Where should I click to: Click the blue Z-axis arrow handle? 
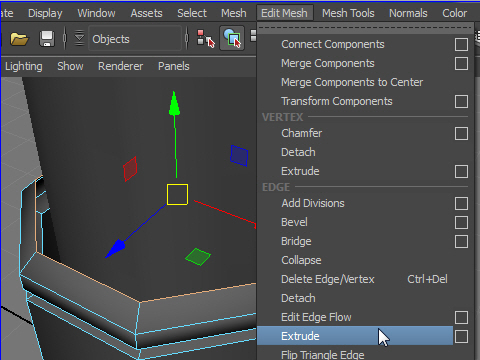pos(116,249)
